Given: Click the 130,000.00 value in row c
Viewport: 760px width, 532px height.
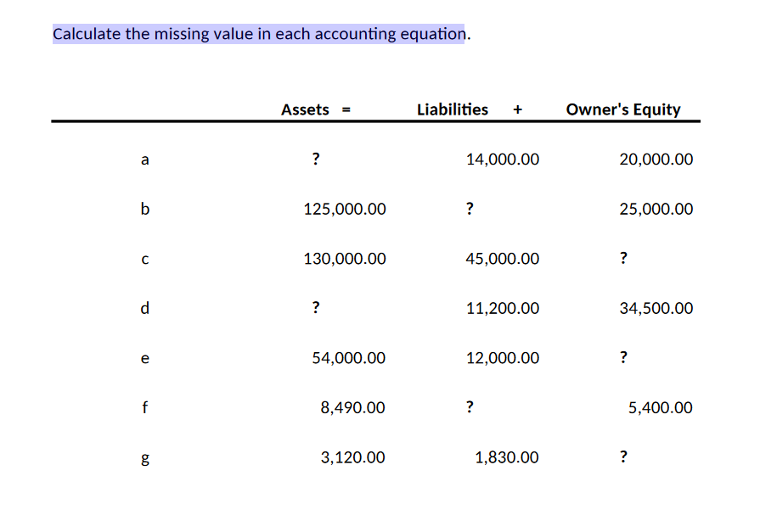Looking at the screenshot, I should (344, 259).
